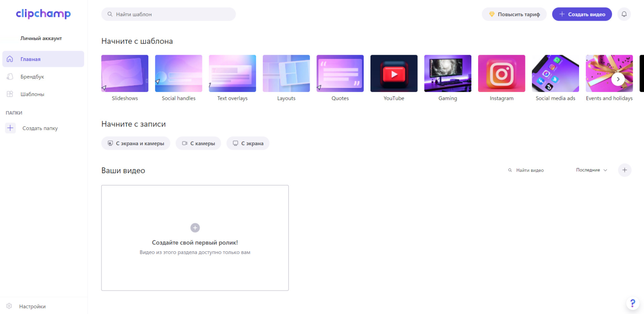Screen dimensions: 644x314
Task: Click Личный аккаунт label
Action: 41,38
